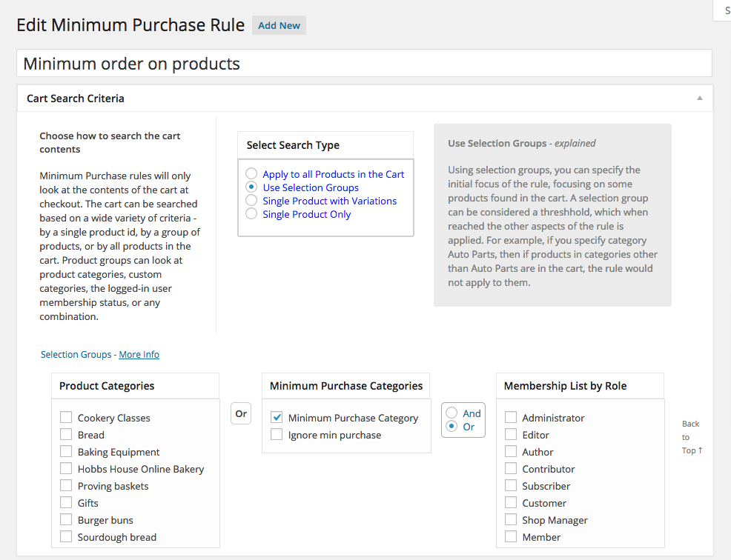Open the More Info link
731x560 pixels.
pyautogui.click(x=139, y=355)
